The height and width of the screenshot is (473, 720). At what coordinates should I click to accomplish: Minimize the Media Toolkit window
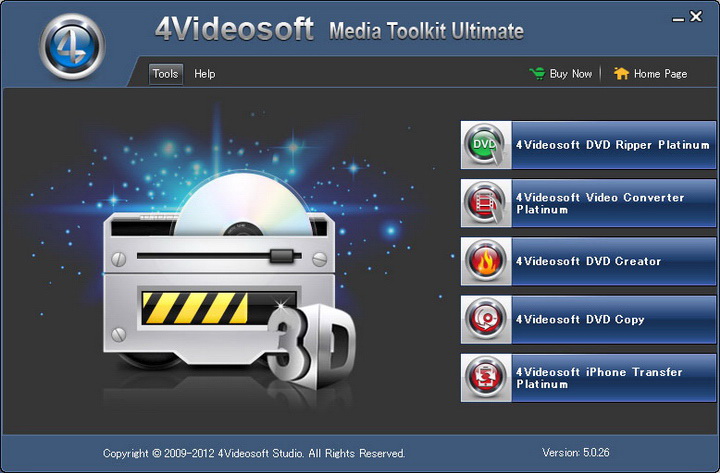[678, 19]
